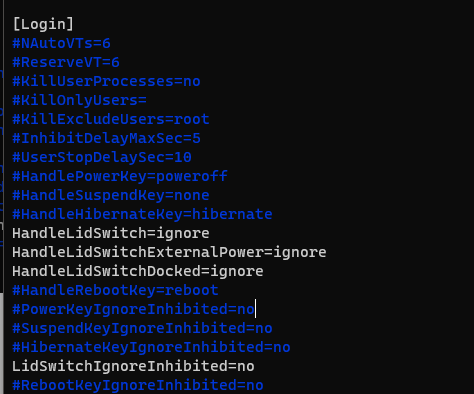The height and width of the screenshot is (394, 474).
Task: Click the #HandleHibernateKey=hibernate line
Action: 142,214
